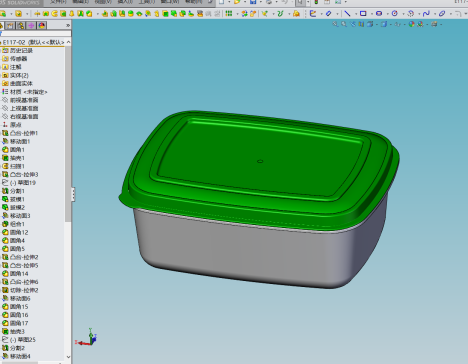Open the 插入(I) menu
This screenshot has height=364, width=468.
point(125,2)
